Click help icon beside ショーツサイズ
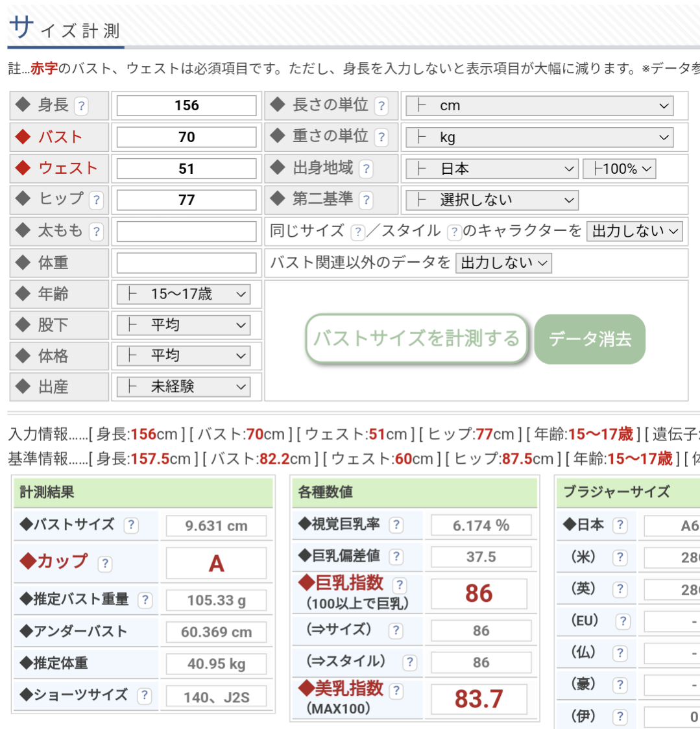This screenshot has height=729, width=700. click(144, 697)
